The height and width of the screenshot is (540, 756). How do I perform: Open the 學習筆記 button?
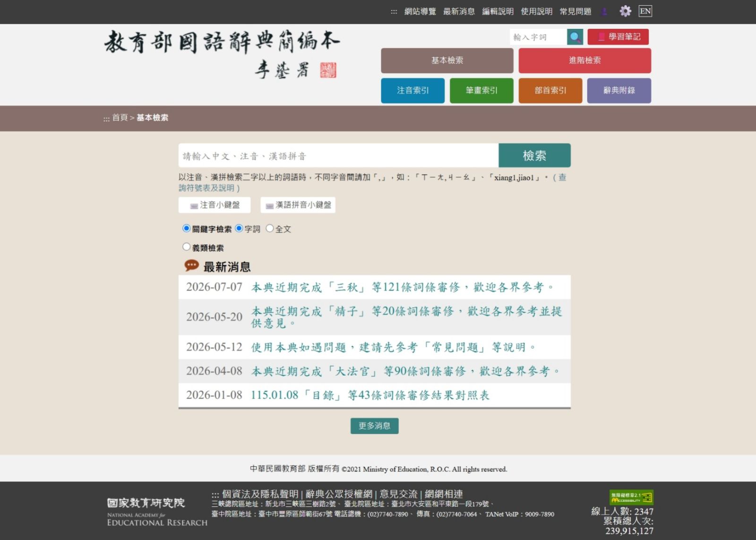(618, 37)
